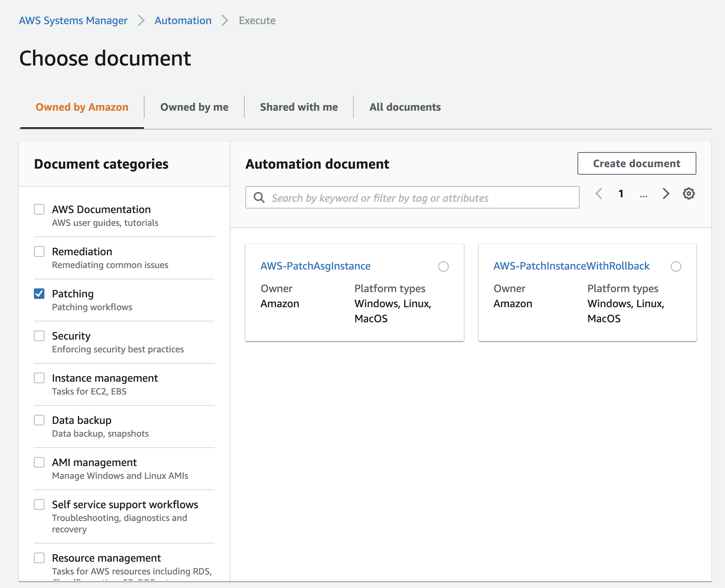Screen dimensions: 725x588
Task: Click the 'Automation document' heading
Action: tap(317, 164)
